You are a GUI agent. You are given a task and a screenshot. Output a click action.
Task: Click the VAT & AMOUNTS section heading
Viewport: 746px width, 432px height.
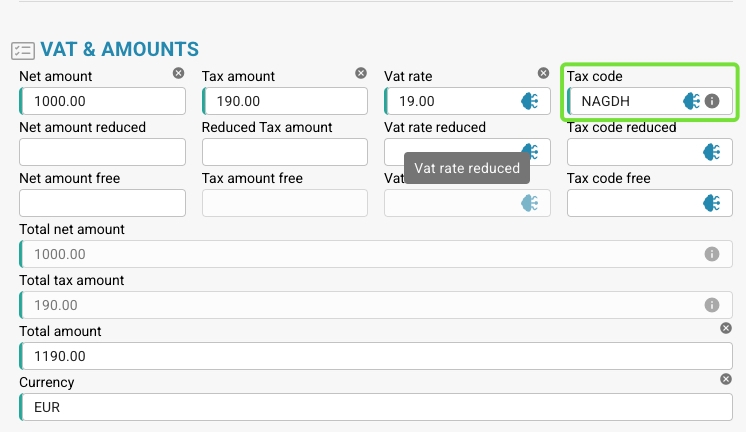(x=119, y=49)
